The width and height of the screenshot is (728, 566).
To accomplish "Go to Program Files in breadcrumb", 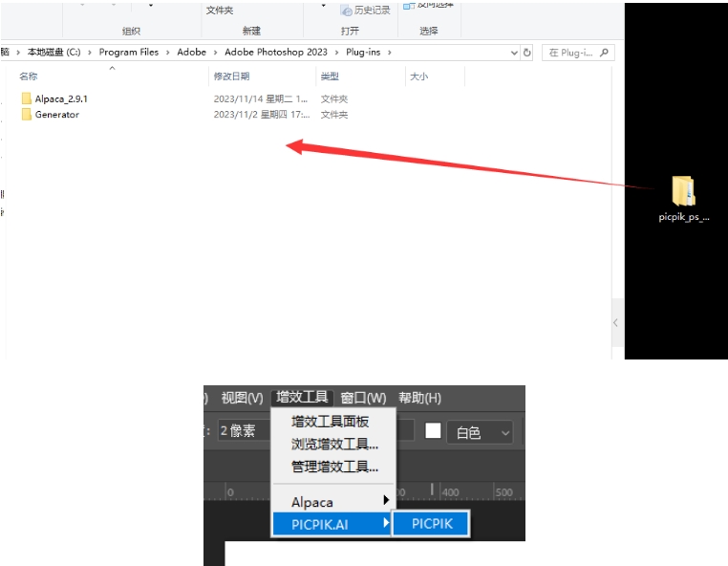I will [x=129, y=52].
